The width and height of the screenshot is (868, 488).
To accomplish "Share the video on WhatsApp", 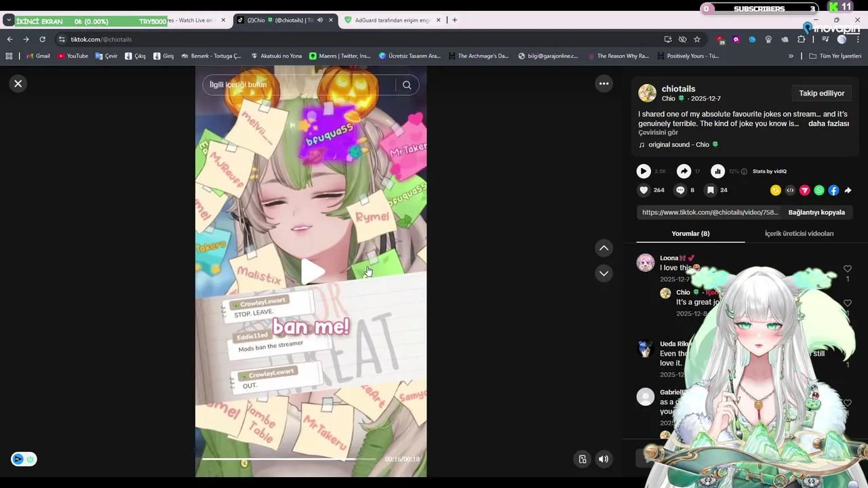I will (x=819, y=190).
